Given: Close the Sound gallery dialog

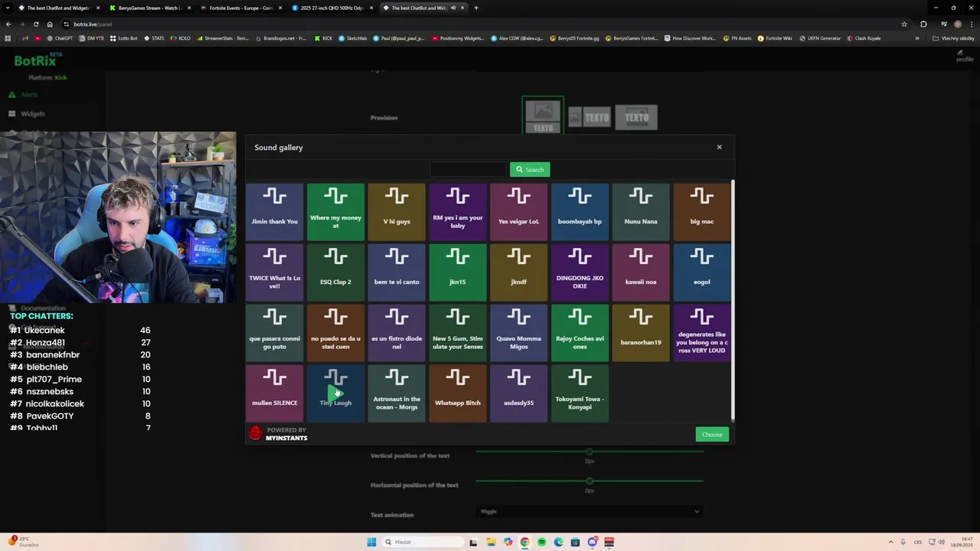Looking at the screenshot, I should coord(719,147).
